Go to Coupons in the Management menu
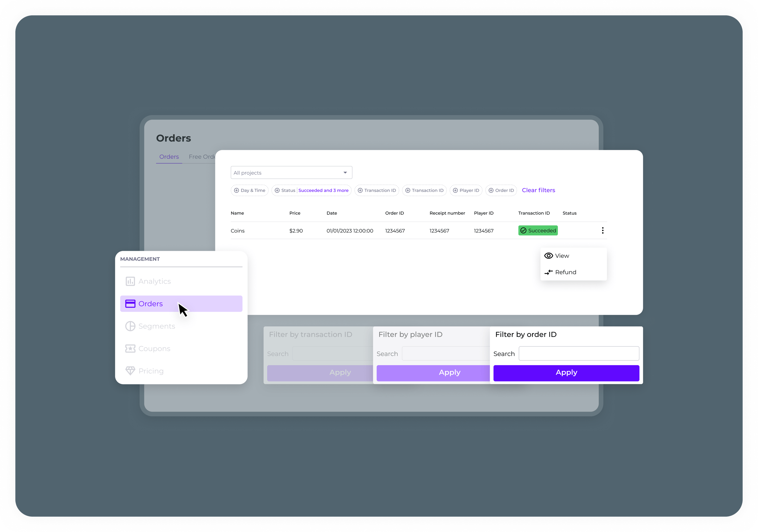 pos(181,349)
